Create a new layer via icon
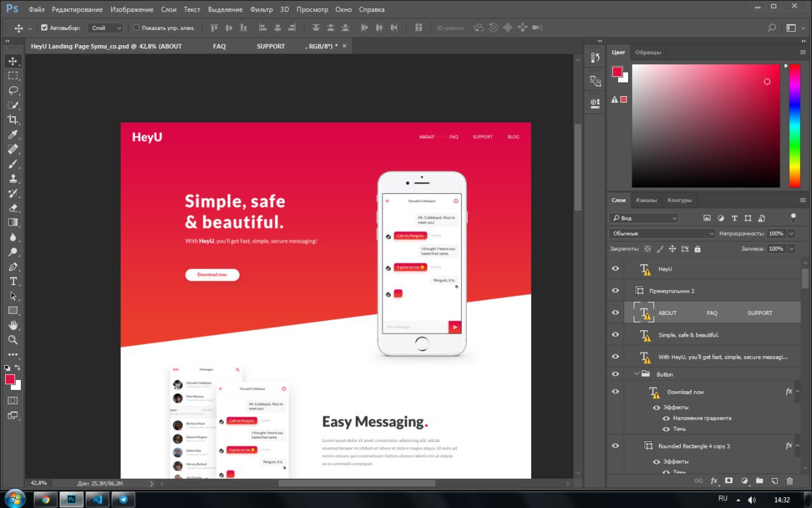Image resolution: width=812 pixels, height=508 pixels. pos(775,481)
